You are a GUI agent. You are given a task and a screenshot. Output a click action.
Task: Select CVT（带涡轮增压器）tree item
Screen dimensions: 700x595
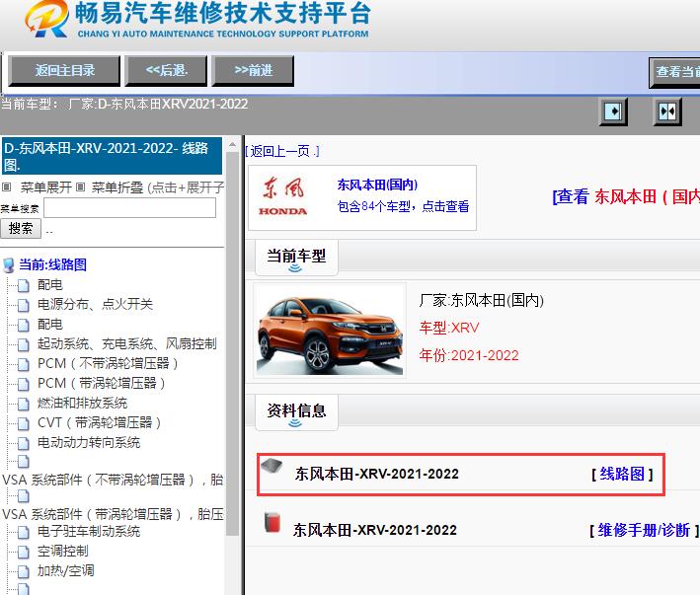click(x=99, y=423)
